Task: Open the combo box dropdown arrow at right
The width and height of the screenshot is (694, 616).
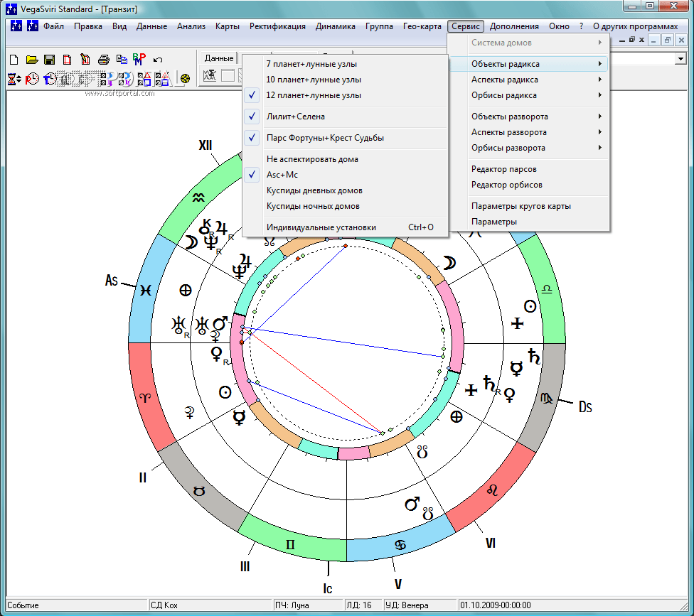Action: (680, 58)
